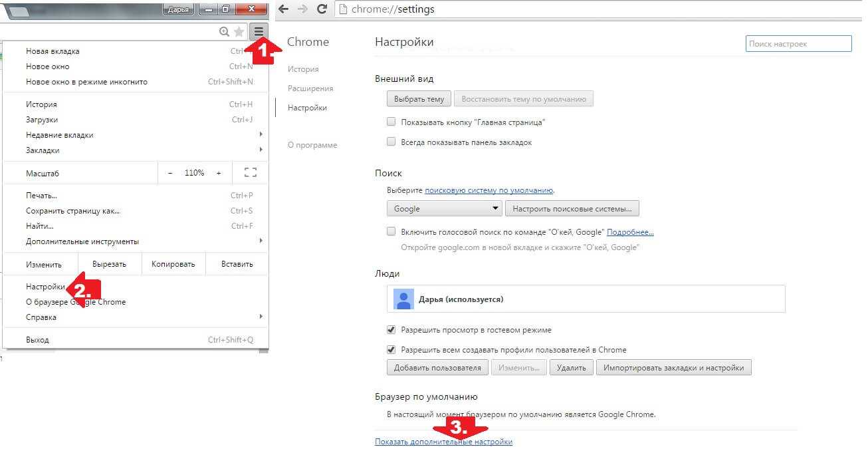Click the zoom magnifier icon in address bar
Viewport: 868px width, 455px height.
pyautogui.click(x=224, y=32)
